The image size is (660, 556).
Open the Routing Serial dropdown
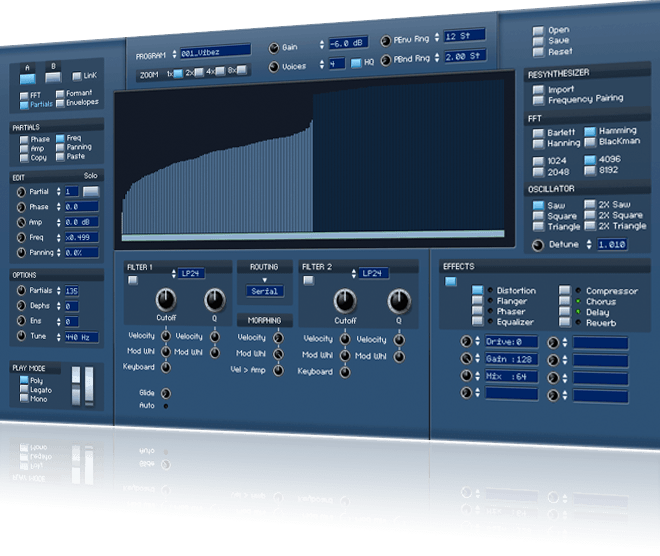(265, 291)
